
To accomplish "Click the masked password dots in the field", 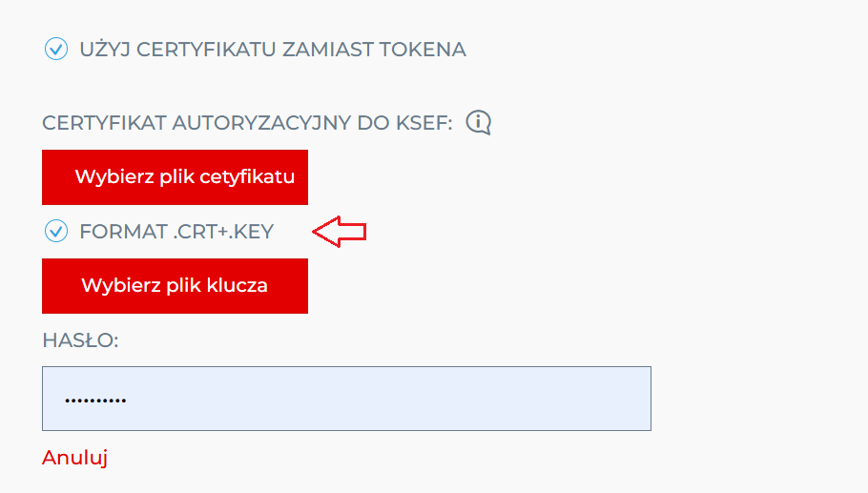I will click(95, 400).
